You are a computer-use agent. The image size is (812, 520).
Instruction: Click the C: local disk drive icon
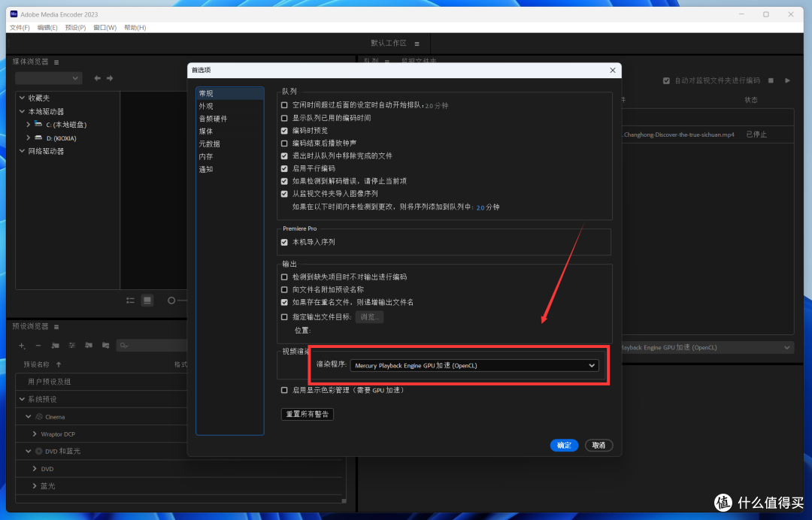(38, 124)
